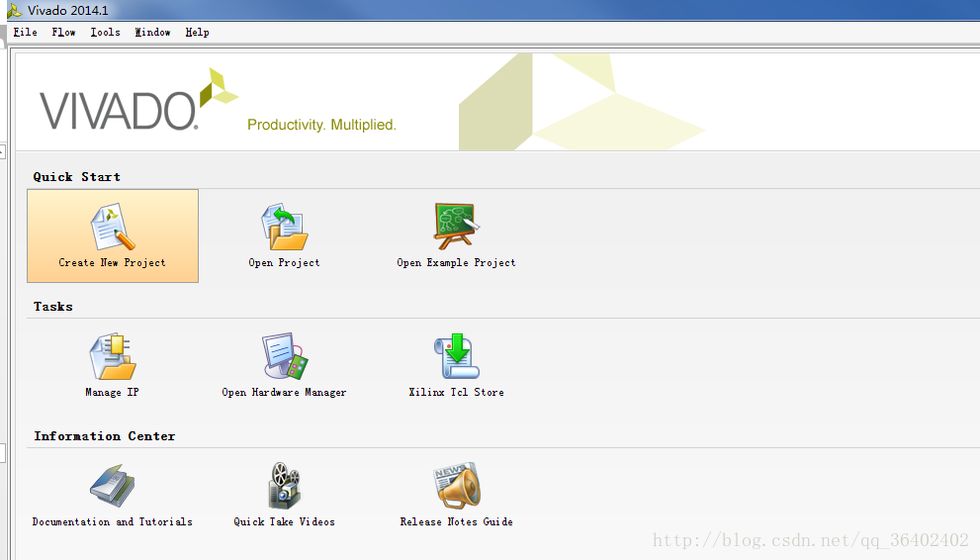980x560 pixels.
Task: Open the Window menu
Action: 152,32
